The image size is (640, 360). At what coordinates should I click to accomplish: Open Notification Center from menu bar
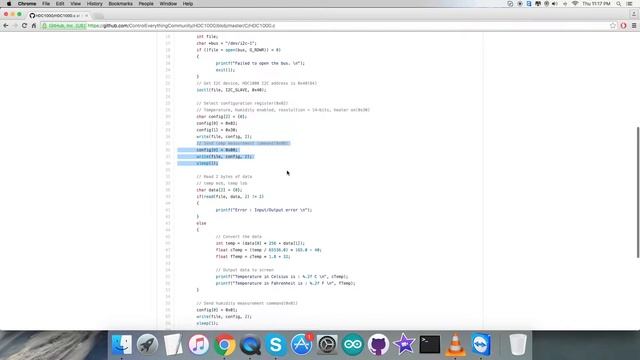point(630,4)
